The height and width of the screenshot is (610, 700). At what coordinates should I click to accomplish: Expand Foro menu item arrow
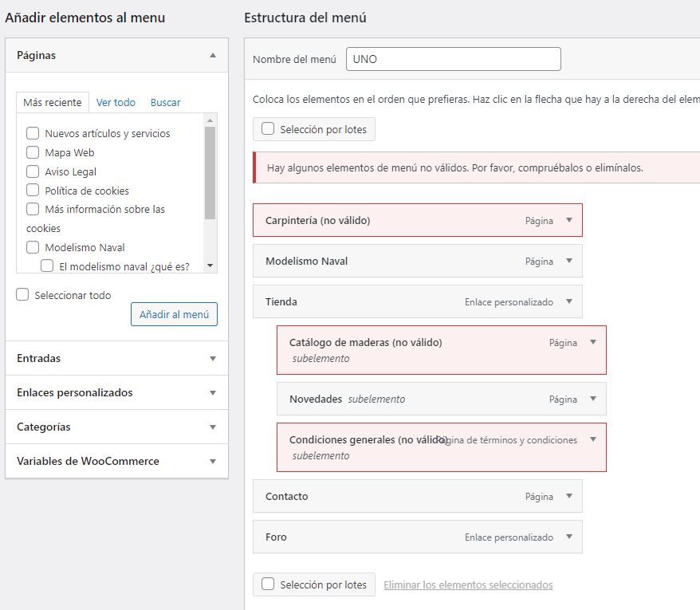tap(569, 537)
